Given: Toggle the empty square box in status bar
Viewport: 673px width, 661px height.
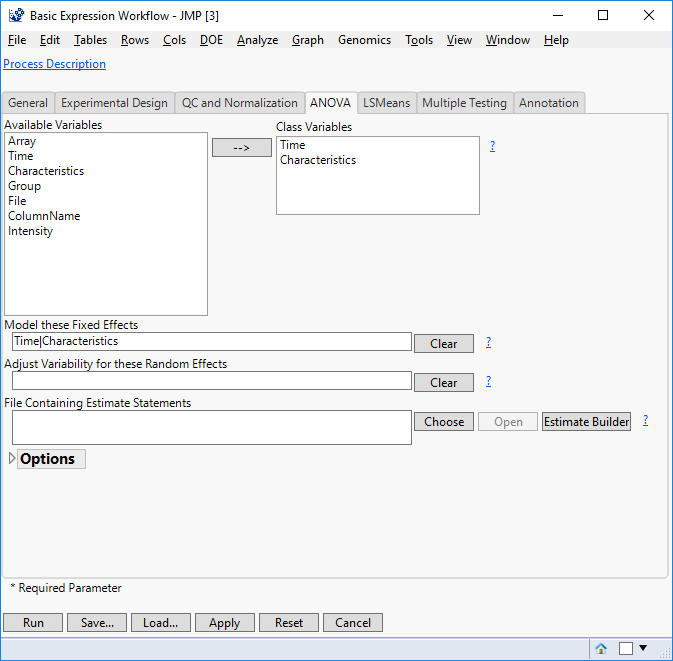Looking at the screenshot, I should pyautogui.click(x=625, y=648).
